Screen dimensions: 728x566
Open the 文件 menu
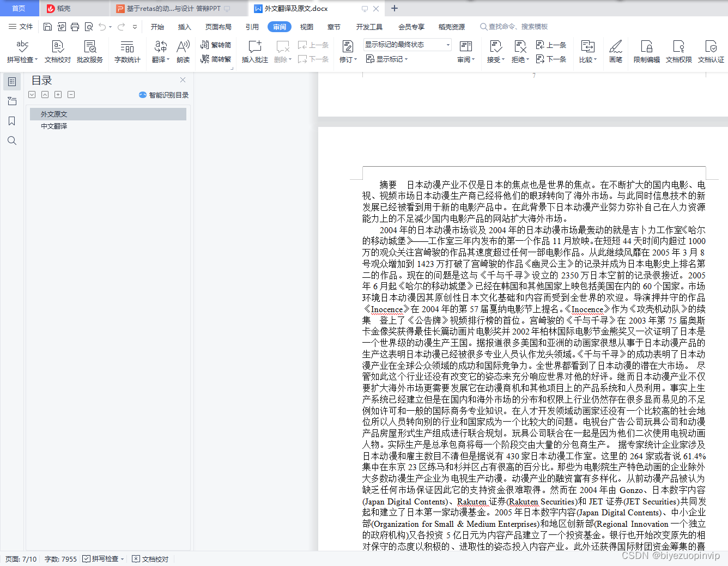[21, 27]
